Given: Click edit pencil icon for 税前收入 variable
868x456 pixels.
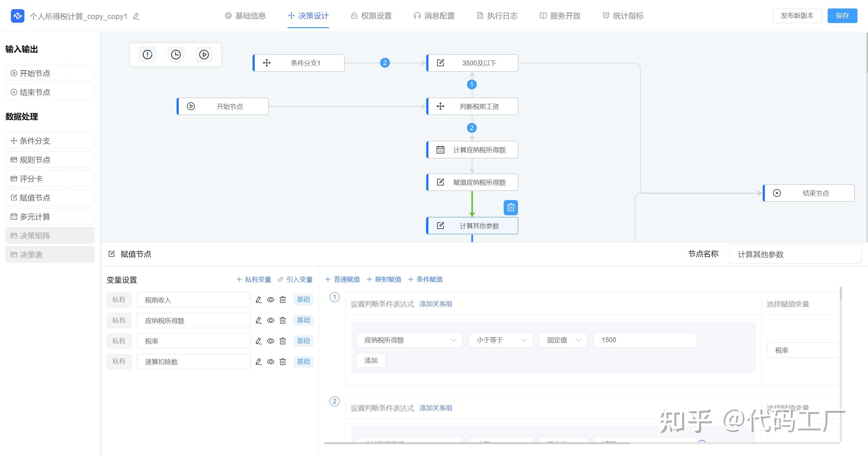Looking at the screenshot, I should point(258,300).
